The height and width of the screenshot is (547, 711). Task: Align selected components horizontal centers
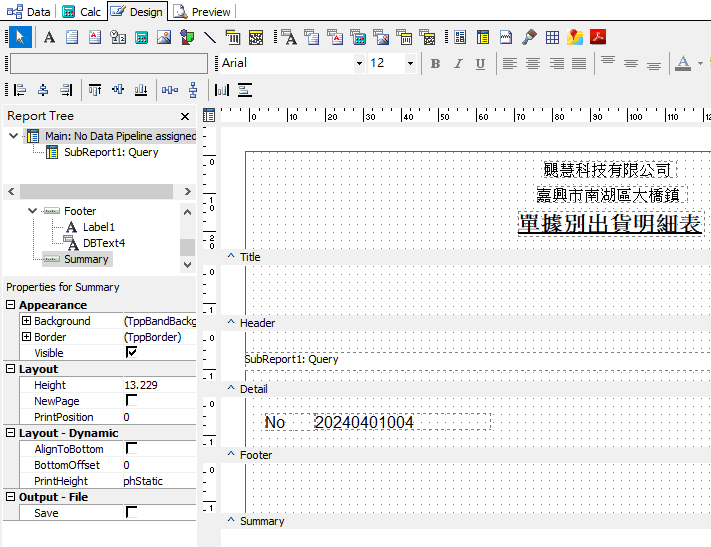(43, 90)
